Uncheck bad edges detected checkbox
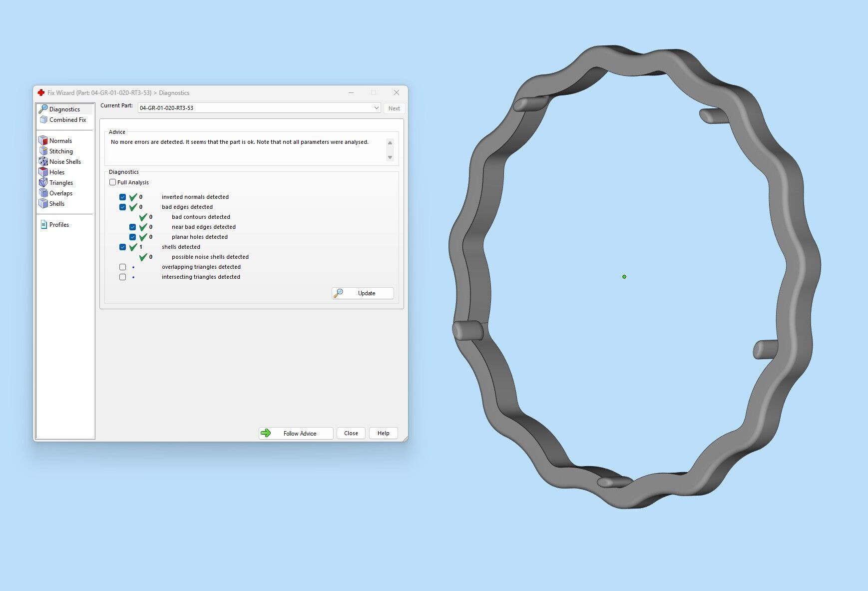The height and width of the screenshot is (591, 868). [x=123, y=207]
